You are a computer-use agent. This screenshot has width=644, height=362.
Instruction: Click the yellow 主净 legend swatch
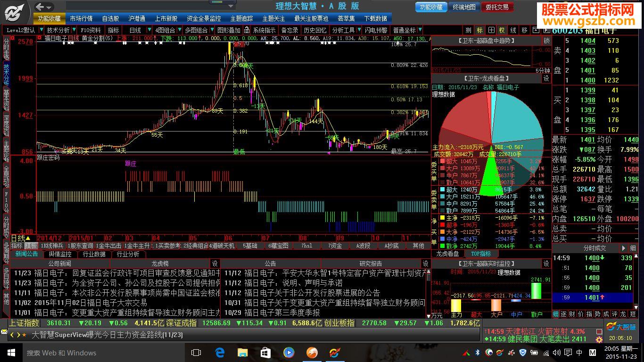pyautogui.click(x=442, y=218)
